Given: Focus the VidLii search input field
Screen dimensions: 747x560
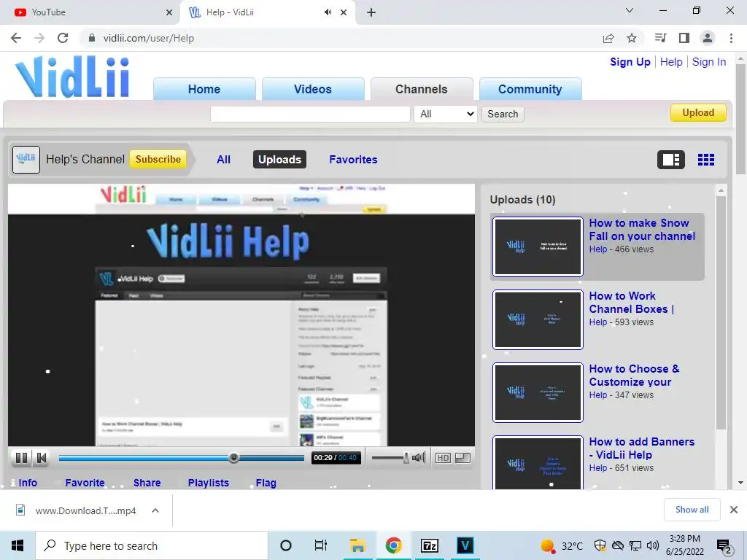Looking at the screenshot, I should [x=310, y=114].
